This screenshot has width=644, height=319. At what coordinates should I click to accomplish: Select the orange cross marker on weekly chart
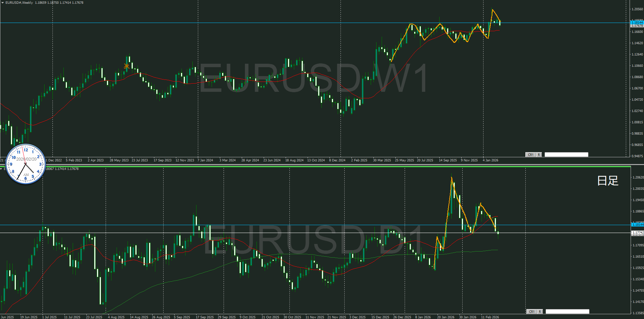(x=127, y=66)
